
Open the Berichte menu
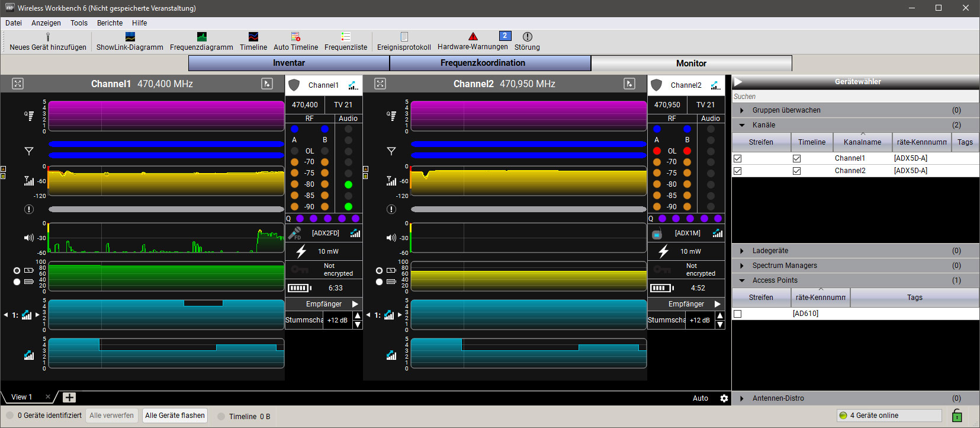point(110,23)
